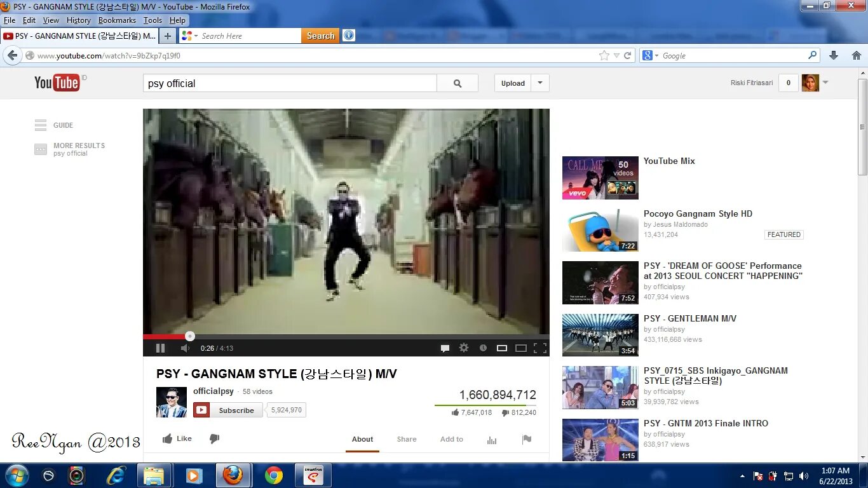Open closed captions in the player

point(445,348)
